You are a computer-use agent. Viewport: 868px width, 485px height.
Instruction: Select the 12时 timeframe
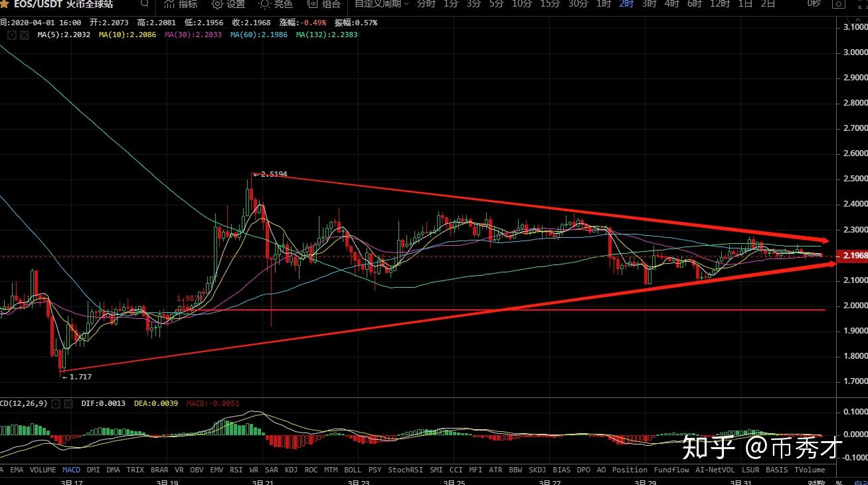[x=720, y=3]
